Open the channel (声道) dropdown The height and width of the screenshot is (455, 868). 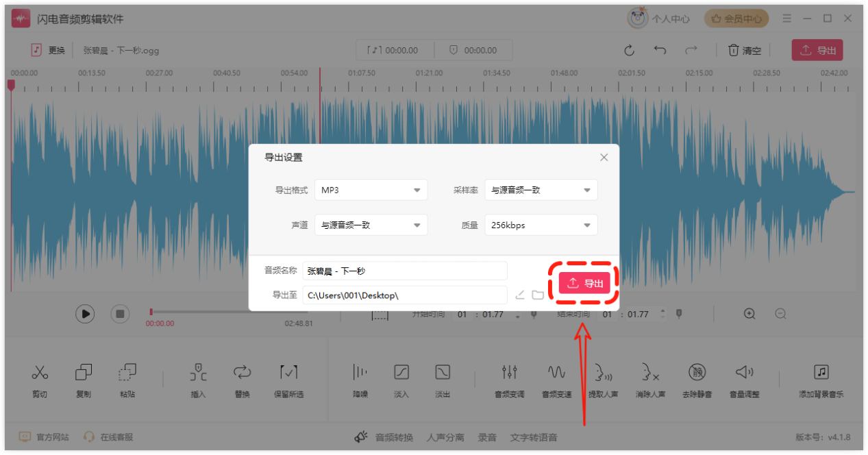pyautogui.click(x=371, y=225)
